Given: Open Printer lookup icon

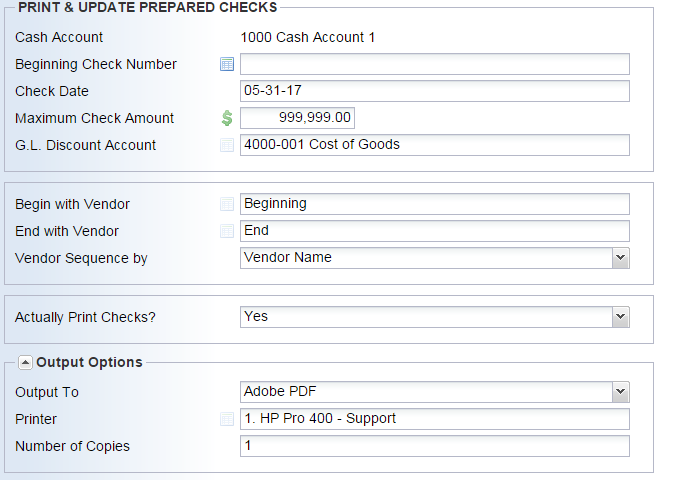Looking at the screenshot, I should [227, 419].
